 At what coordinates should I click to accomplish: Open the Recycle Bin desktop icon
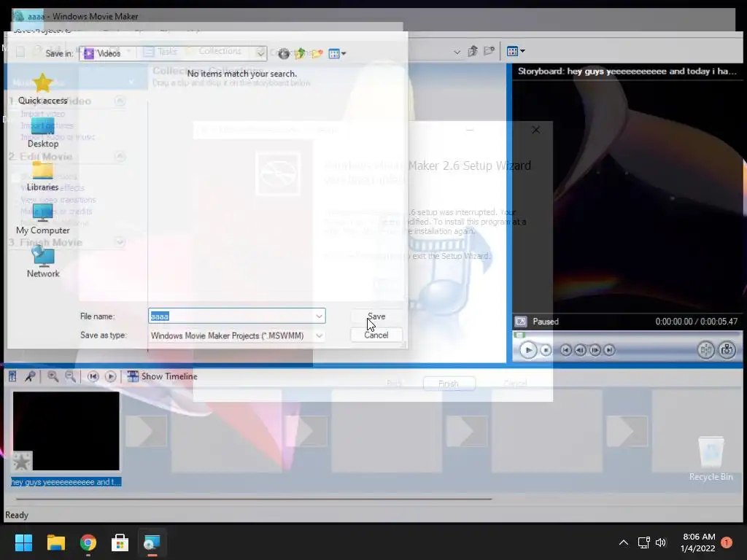711,458
